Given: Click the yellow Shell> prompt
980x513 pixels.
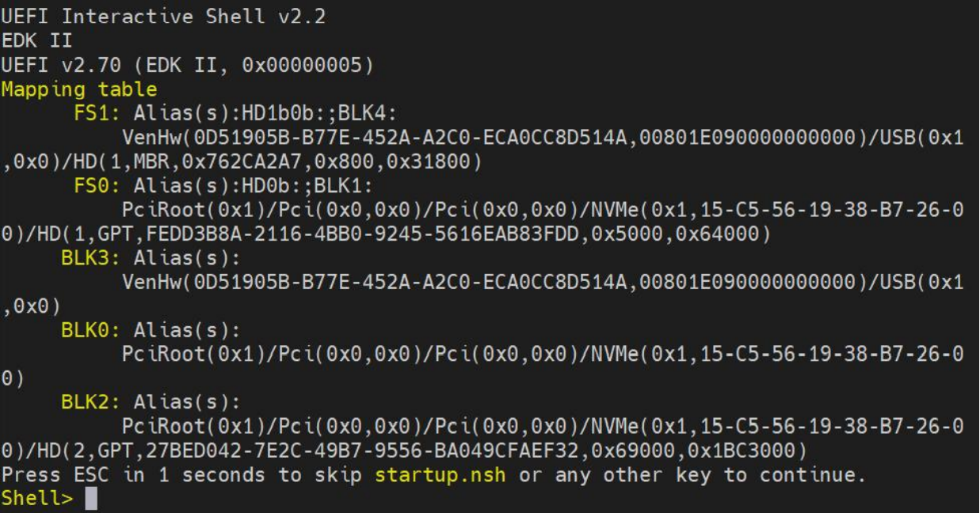Looking at the screenshot, I should click(37, 499).
